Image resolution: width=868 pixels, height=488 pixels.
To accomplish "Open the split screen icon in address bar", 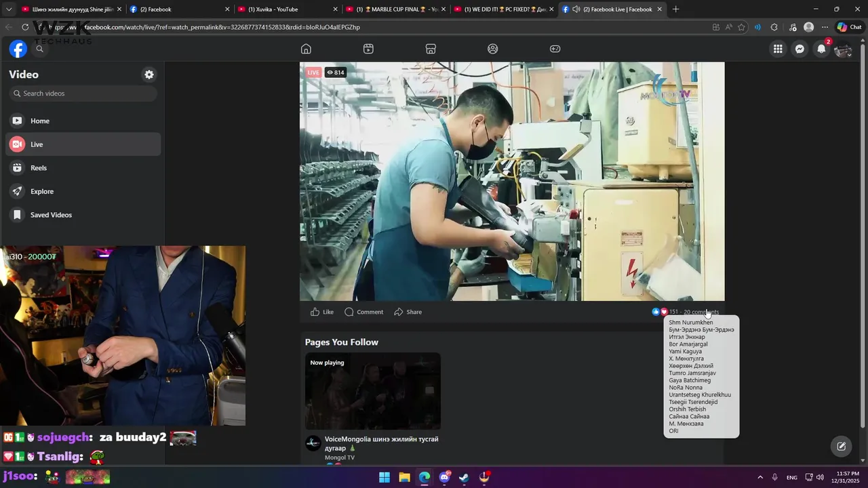I will point(716,27).
